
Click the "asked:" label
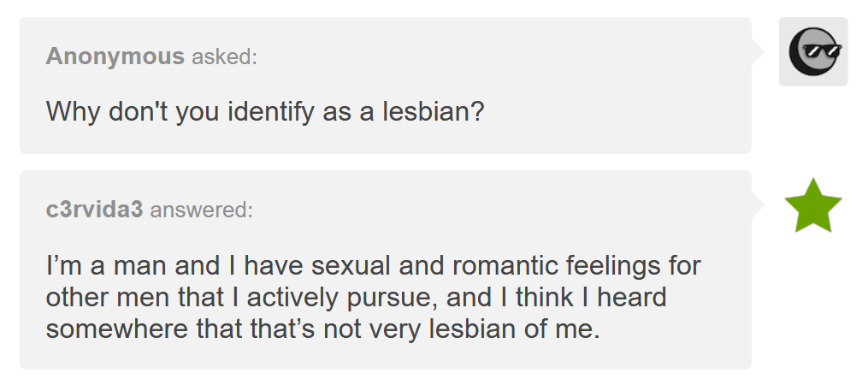pos(223,57)
